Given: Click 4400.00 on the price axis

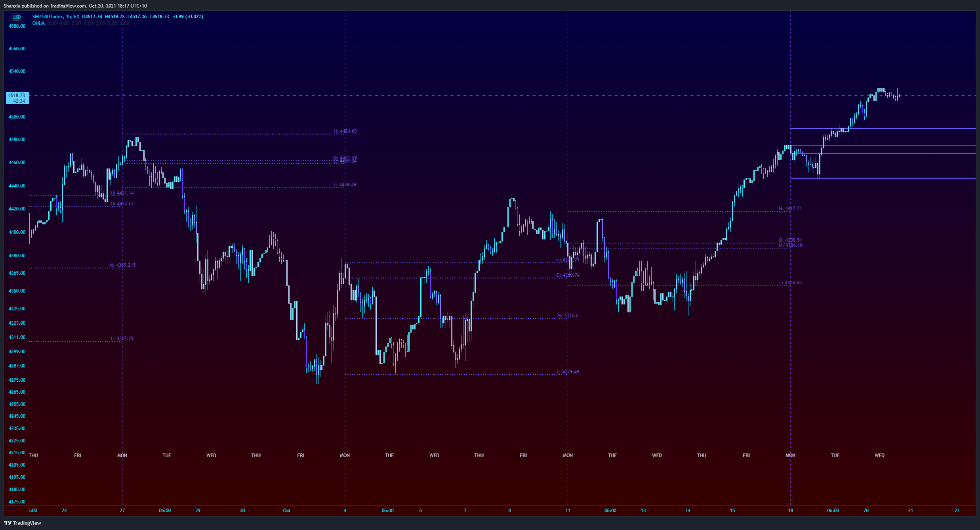Looking at the screenshot, I should coord(17,232).
